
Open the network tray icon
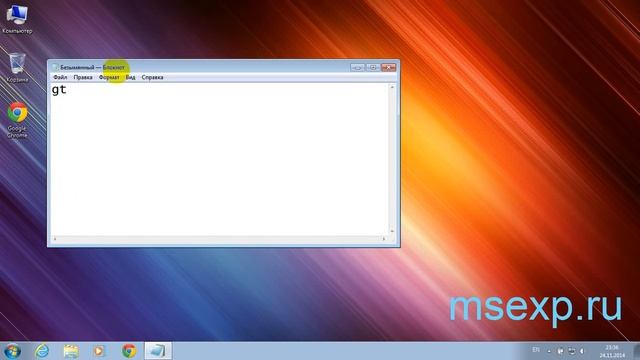(x=571, y=351)
